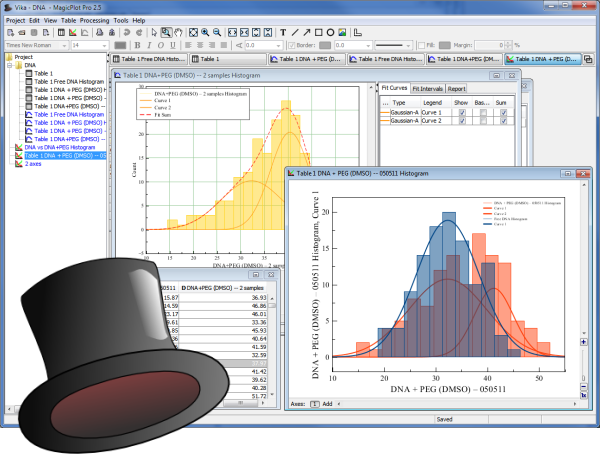Viewport: 600px width, 470px height.
Task: Click the expand vertically icon
Action: click(256, 33)
